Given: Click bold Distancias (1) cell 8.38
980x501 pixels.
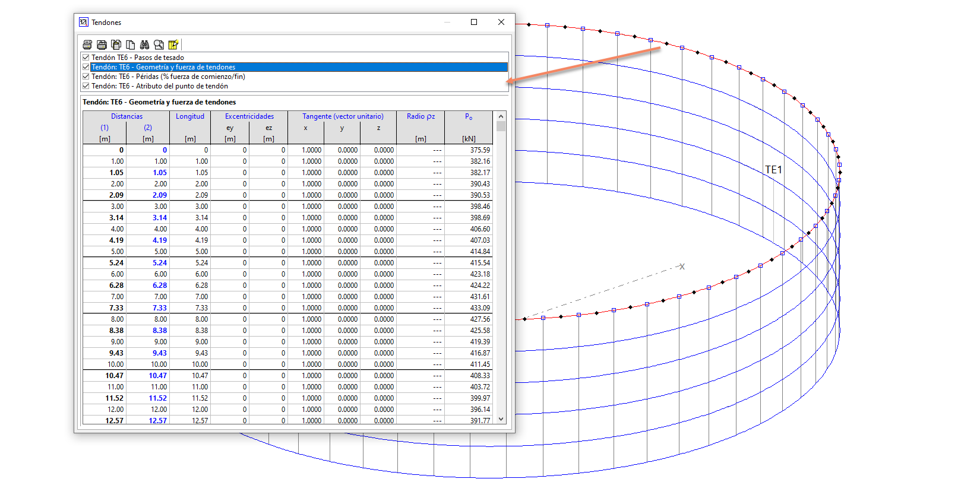Looking at the screenshot, I should (x=105, y=331).
